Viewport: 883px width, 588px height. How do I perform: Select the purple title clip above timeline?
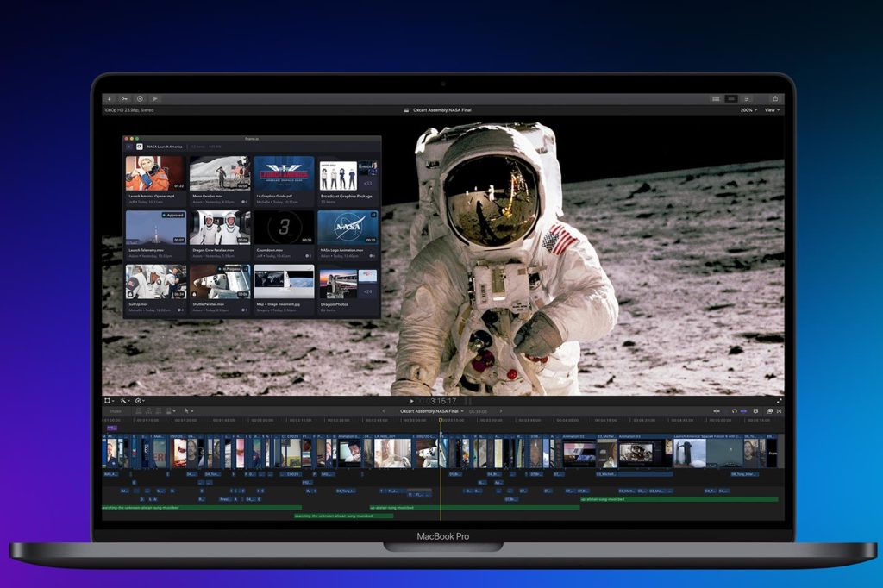[111, 428]
